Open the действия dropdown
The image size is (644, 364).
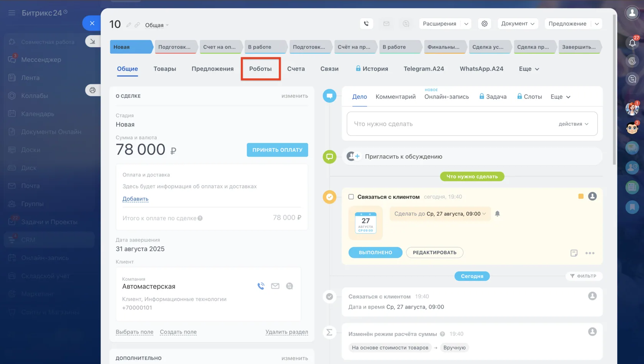(x=573, y=124)
